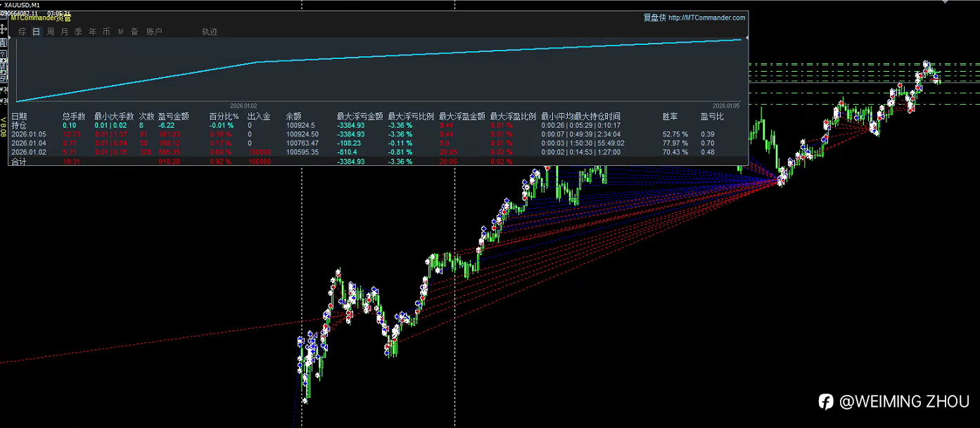Click the 19.31 total lots sum
980x428 pixels.
point(71,162)
